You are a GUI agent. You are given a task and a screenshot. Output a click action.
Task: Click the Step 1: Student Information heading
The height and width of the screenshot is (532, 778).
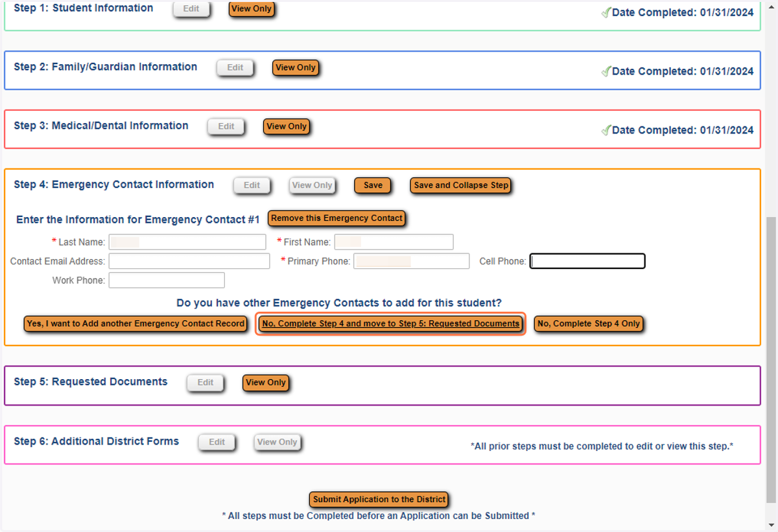[x=84, y=8]
